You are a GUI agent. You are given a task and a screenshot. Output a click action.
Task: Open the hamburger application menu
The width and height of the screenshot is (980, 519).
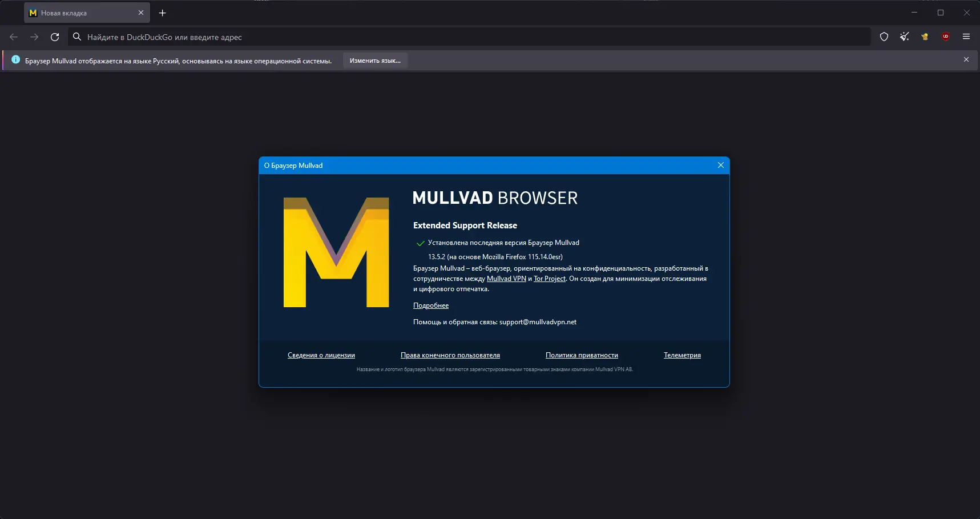(x=966, y=37)
